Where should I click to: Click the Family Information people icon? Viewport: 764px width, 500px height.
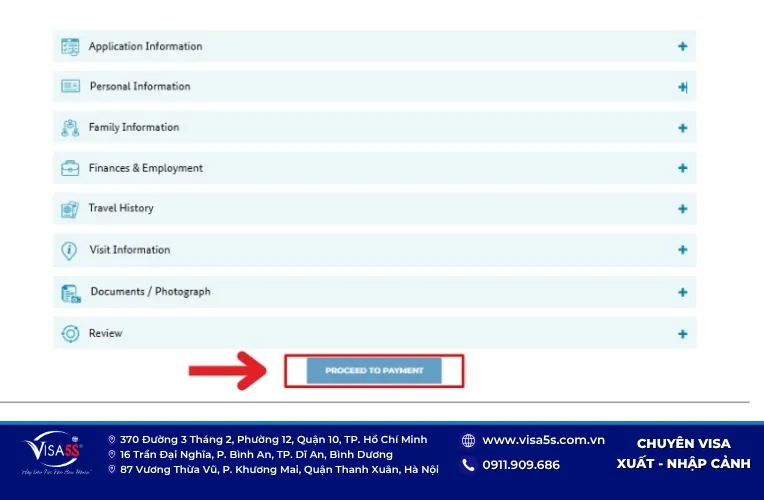coord(70,128)
